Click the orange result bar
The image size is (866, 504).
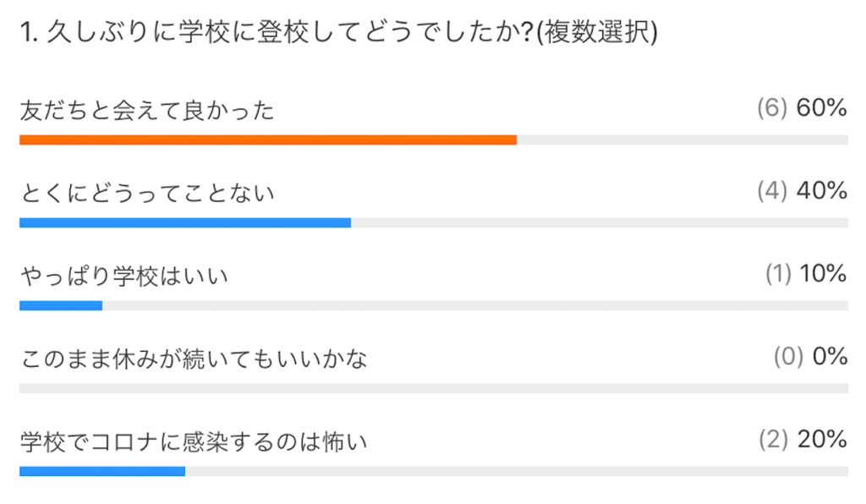click(x=267, y=140)
